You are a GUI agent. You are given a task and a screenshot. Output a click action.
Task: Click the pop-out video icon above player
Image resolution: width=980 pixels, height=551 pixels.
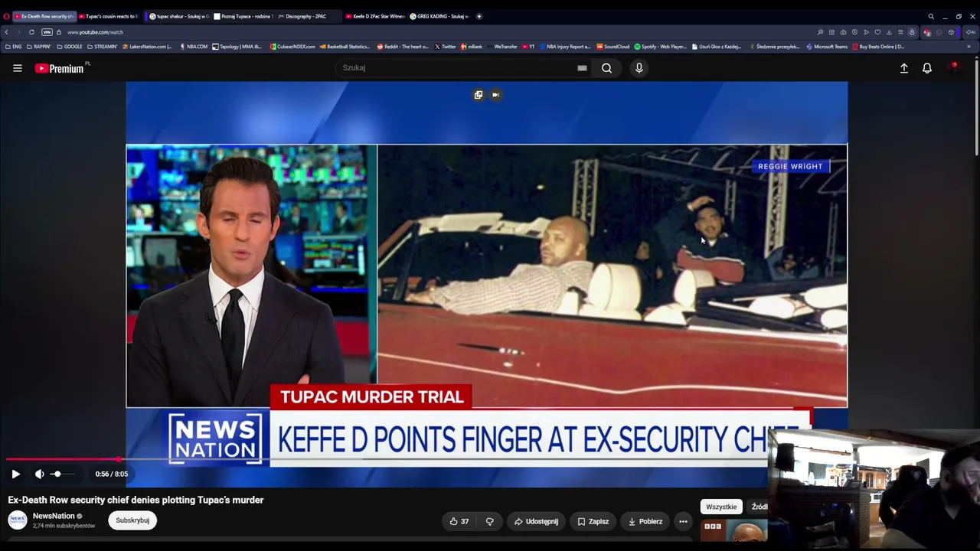click(x=479, y=95)
